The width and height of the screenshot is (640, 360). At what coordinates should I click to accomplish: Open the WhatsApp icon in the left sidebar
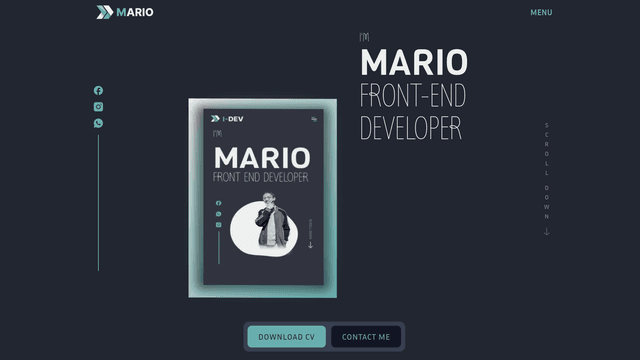98,123
